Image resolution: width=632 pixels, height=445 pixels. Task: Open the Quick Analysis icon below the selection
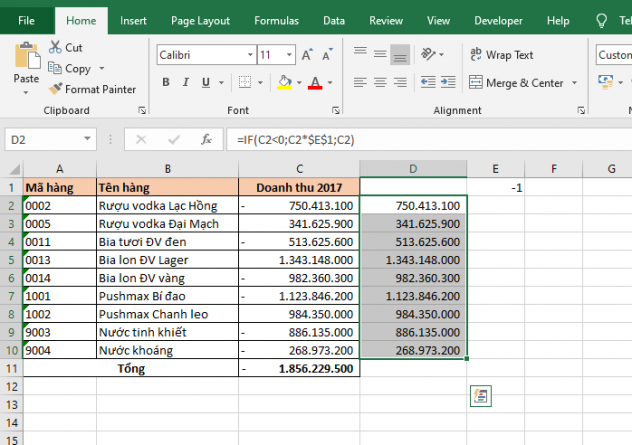(481, 396)
